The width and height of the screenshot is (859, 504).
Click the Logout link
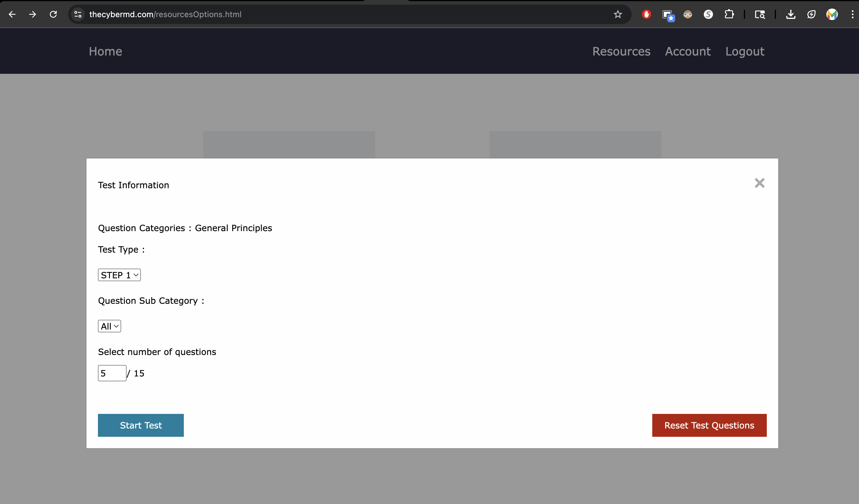(744, 51)
